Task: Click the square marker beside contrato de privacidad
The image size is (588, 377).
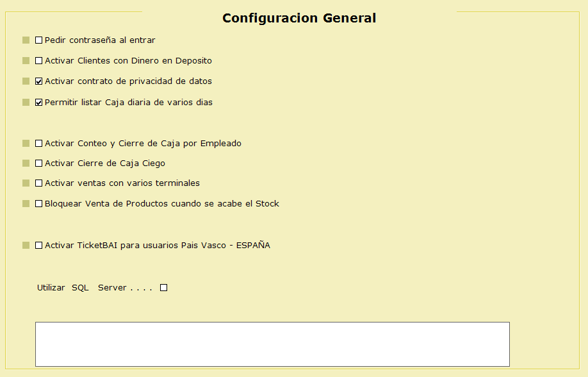Action: tap(26, 81)
